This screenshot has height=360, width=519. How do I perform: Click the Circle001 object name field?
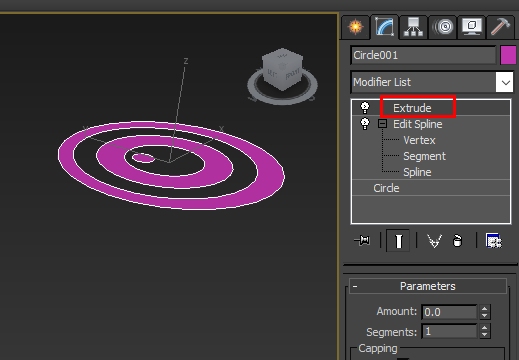point(423,55)
